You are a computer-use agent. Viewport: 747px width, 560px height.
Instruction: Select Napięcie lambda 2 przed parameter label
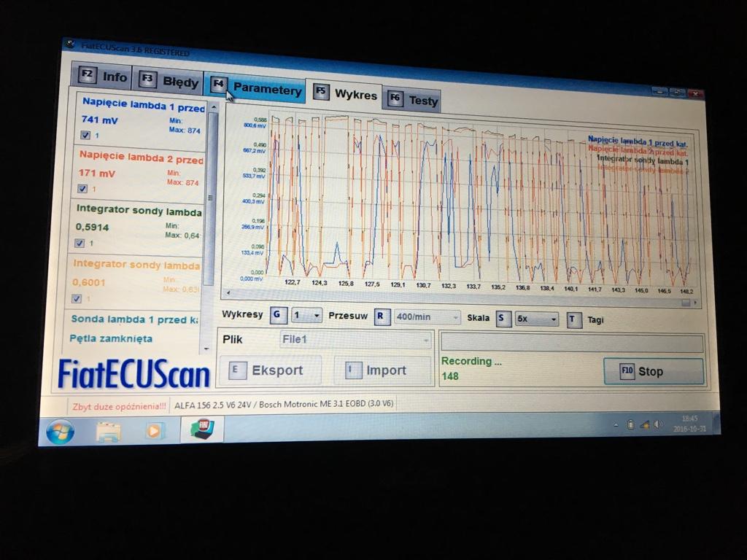click(x=141, y=158)
